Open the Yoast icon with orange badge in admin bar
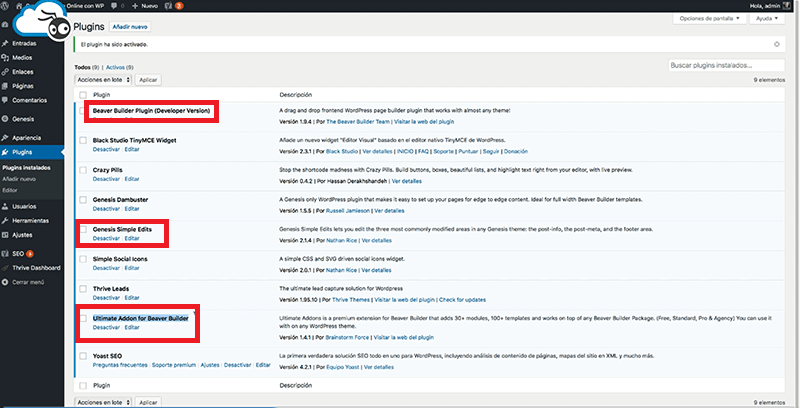Viewport: 800px width, 408px height. pos(174,6)
